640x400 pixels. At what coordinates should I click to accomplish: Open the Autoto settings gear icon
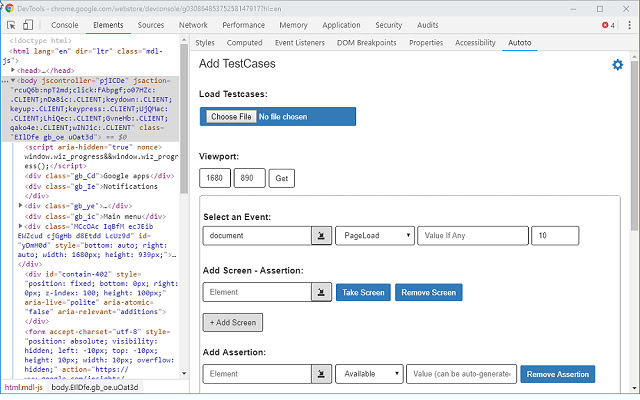(618, 64)
